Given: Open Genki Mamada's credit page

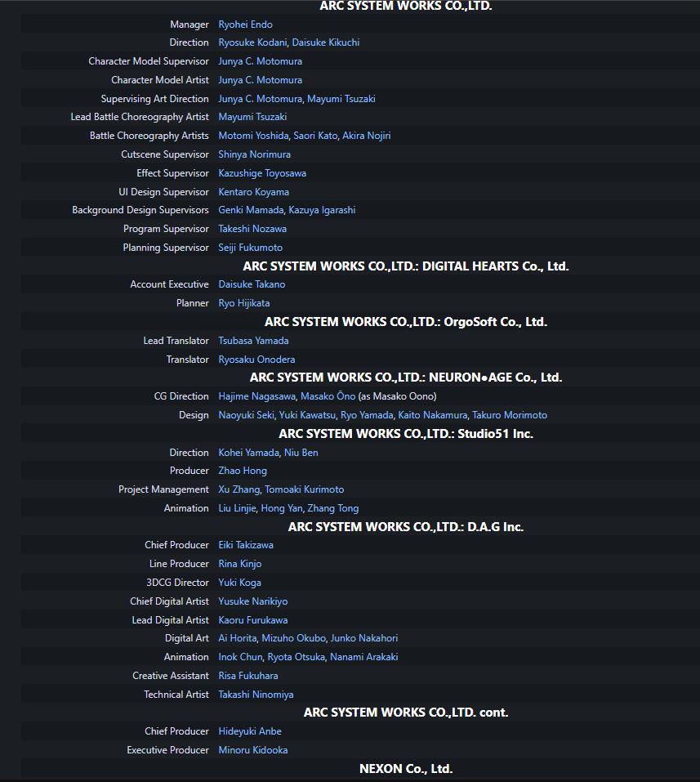Looking at the screenshot, I should pos(251,210).
